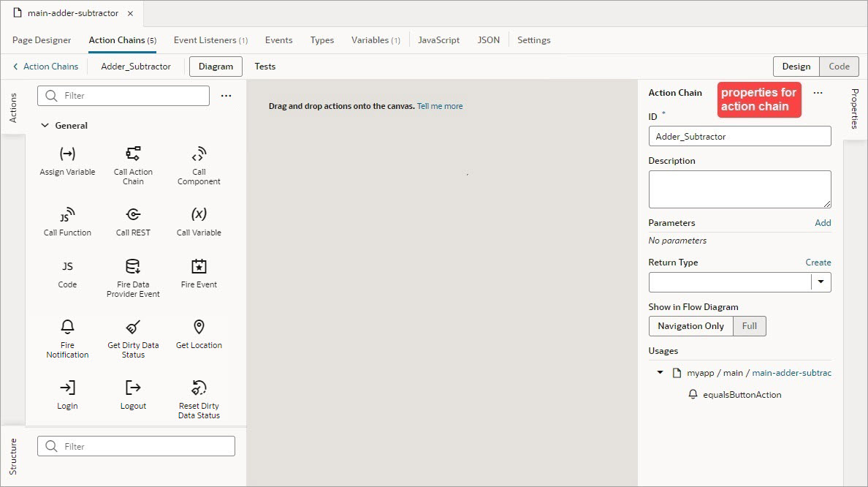The width and height of the screenshot is (868, 487).
Task: Collapse the General actions section
Action: [x=45, y=126]
